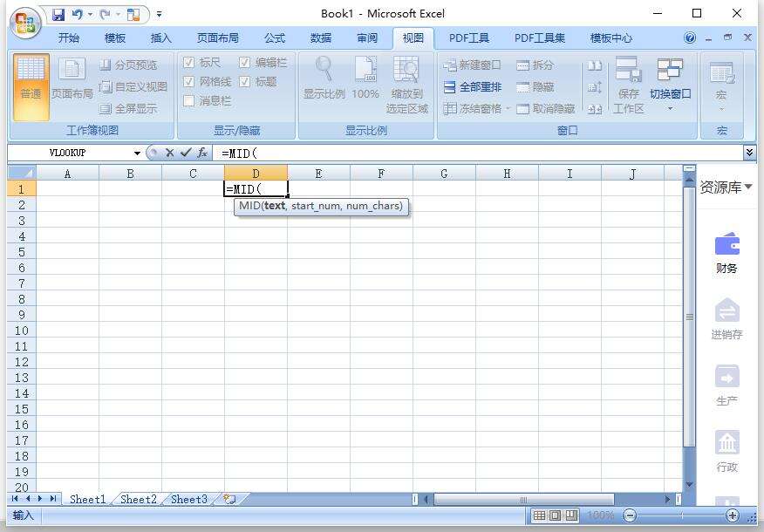This screenshot has height=532, width=764.
Task: Click the vertical scrollbar
Action: [x=689, y=317]
